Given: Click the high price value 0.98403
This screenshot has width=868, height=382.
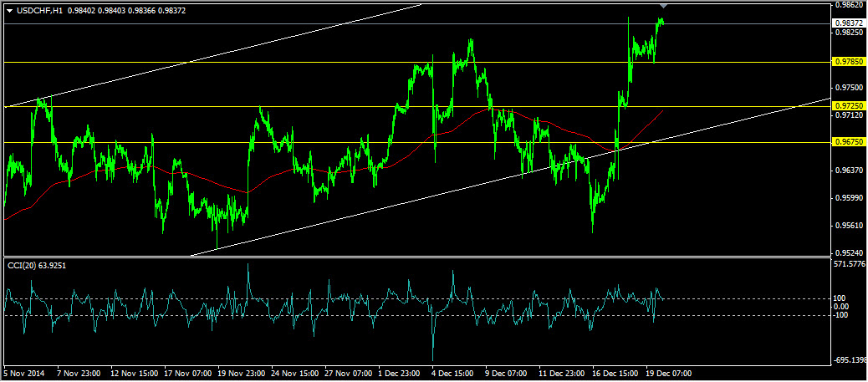Looking at the screenshot, I should coord(112,11).
